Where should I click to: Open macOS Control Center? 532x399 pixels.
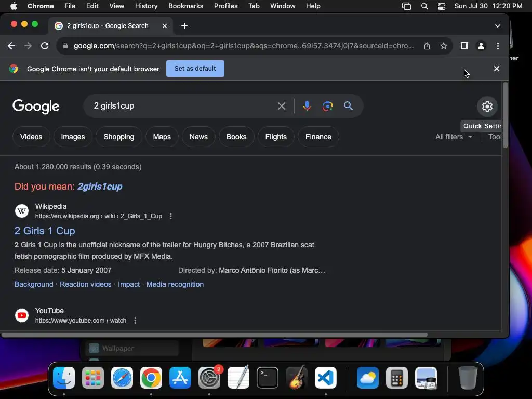442,6
